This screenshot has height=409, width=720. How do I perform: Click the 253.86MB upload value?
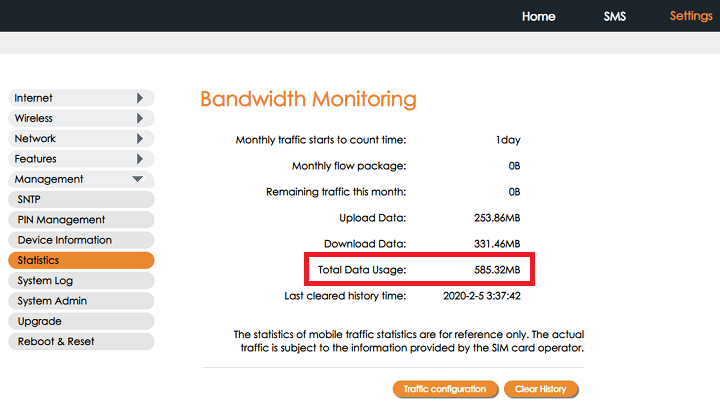pyautogui.click(x=497, y=218)
